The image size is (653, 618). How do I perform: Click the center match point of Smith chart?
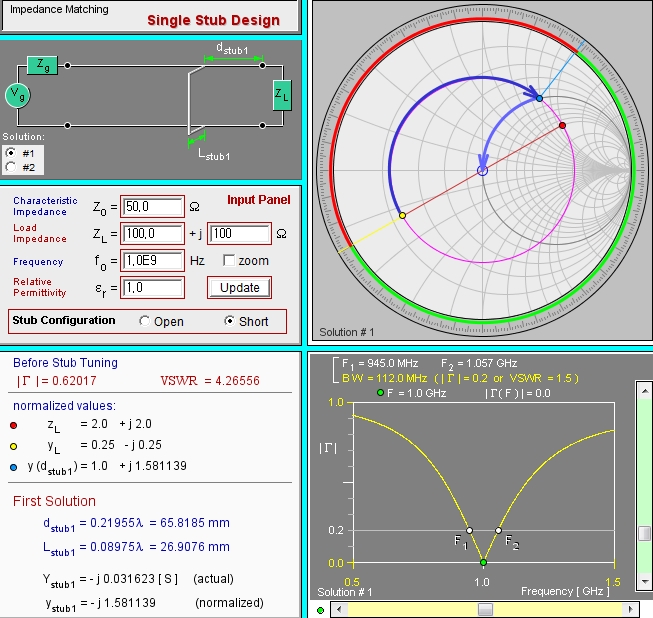(482, 170)
